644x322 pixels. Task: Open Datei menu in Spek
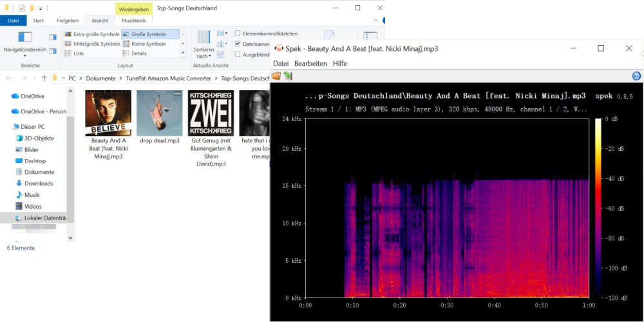tap(281, 64)
